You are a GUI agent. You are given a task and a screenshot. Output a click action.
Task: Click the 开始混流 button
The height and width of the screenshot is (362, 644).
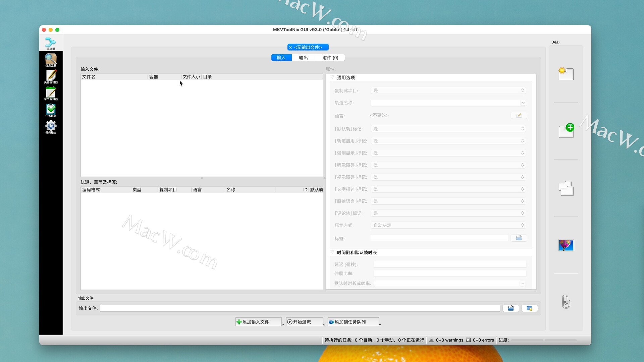click(x=304, y=322)
